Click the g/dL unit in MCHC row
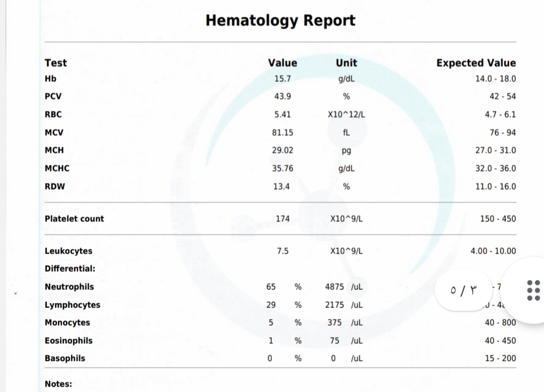Viewport: 544px width, 392px height. pyautogui.click(x=346, y=169)
